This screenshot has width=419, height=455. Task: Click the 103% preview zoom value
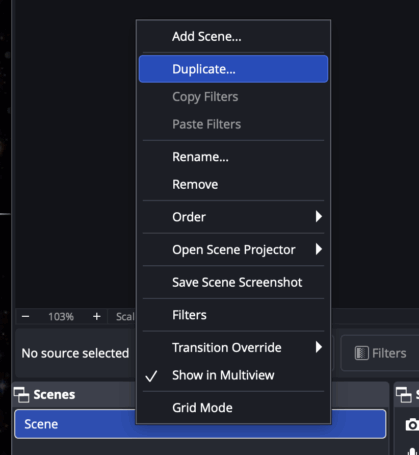point(61,316)
